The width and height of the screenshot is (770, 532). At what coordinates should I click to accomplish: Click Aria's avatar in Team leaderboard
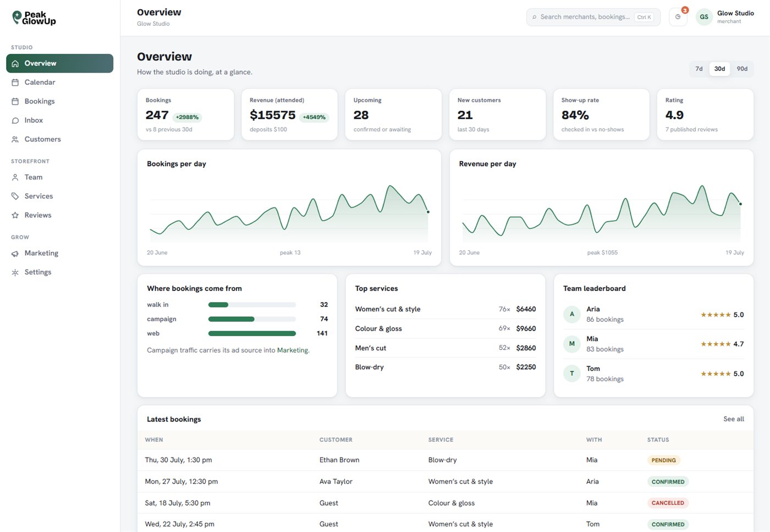[x=572, y=314]
